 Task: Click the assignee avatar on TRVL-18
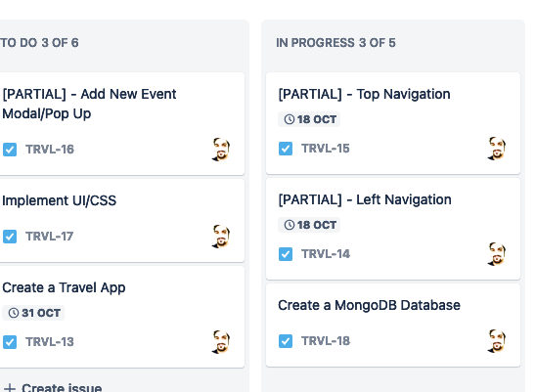[x=496, y=341]
